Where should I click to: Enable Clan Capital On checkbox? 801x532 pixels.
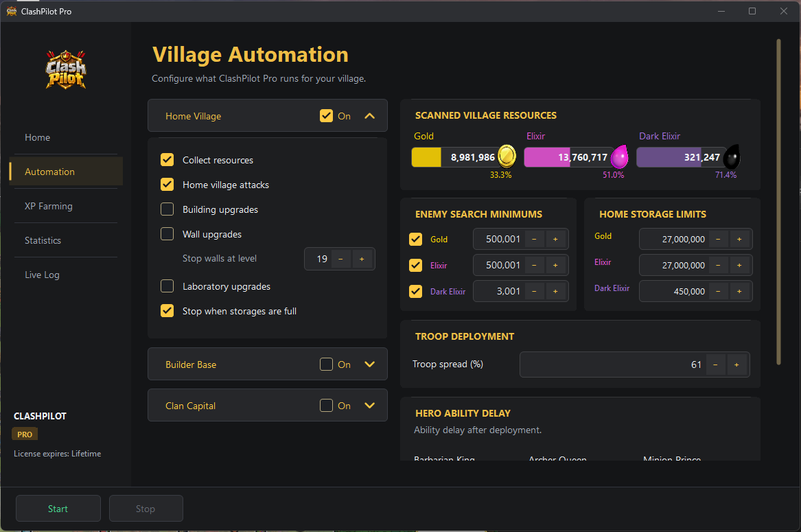point(327,406)
